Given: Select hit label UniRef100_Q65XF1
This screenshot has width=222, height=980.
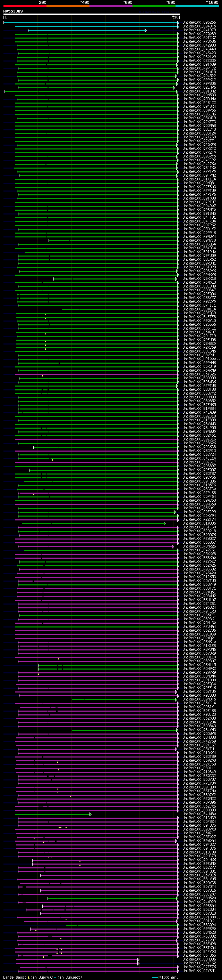Looking at the screenshot, I should point(199,615).
